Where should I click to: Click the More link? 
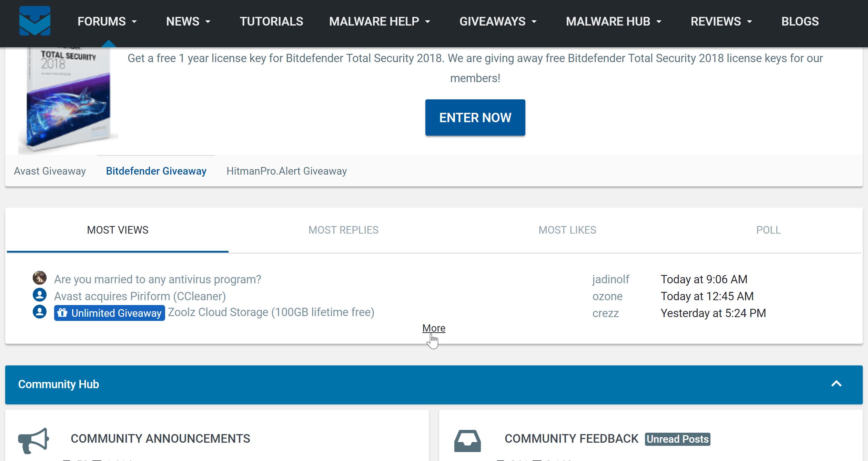[x=434, y=328]
